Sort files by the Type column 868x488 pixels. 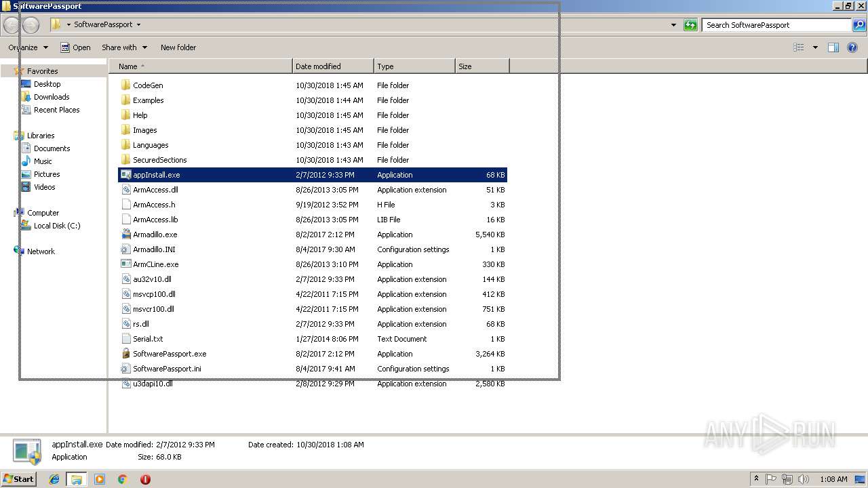(414, 66)
